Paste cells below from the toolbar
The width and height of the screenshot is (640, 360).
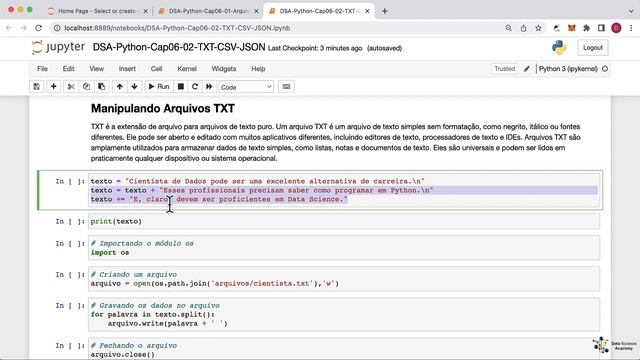click(101, 87)
